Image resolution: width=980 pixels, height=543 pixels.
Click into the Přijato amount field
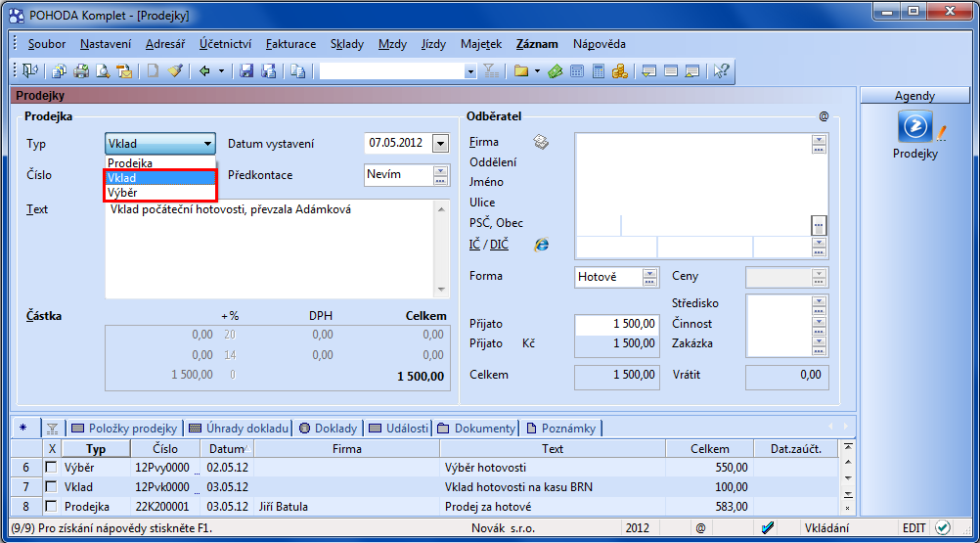coord(616,324)
